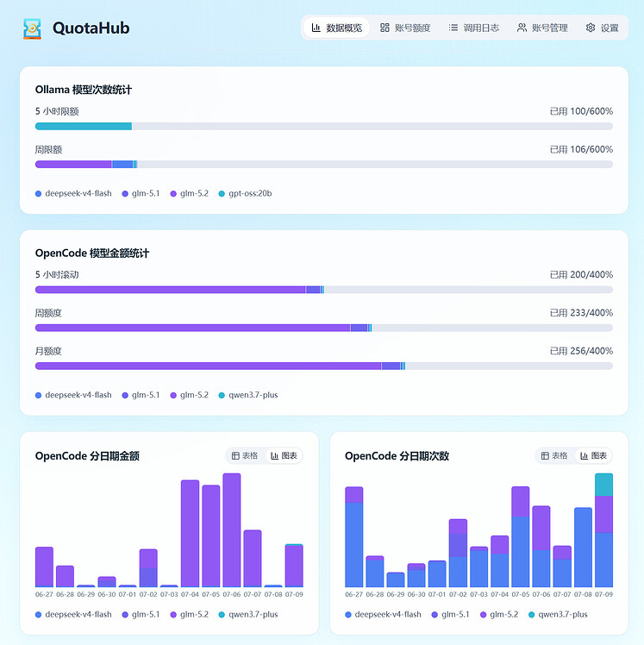Toggle glm-5.1 in Ollama legend
This screenshot has width=644, height=645.
141,193
